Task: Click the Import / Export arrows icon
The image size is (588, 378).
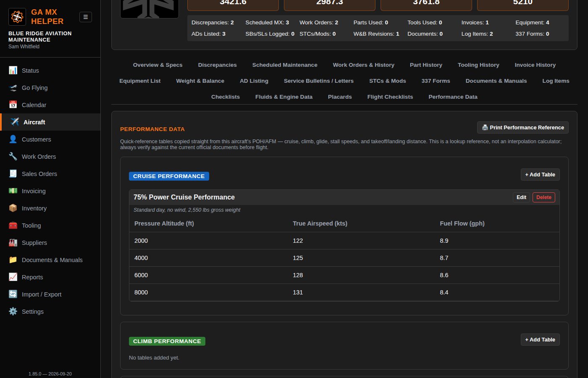Action: [13, 294]
